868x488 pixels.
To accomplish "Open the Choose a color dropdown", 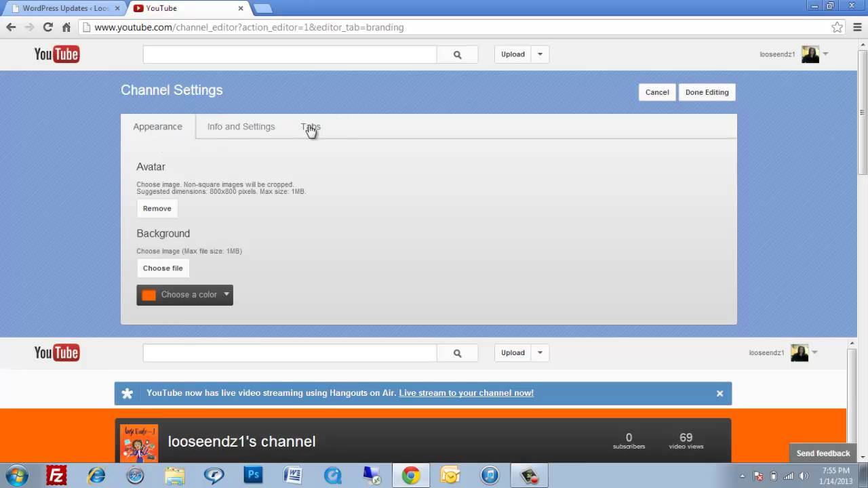I will click(x=184, y=295).
